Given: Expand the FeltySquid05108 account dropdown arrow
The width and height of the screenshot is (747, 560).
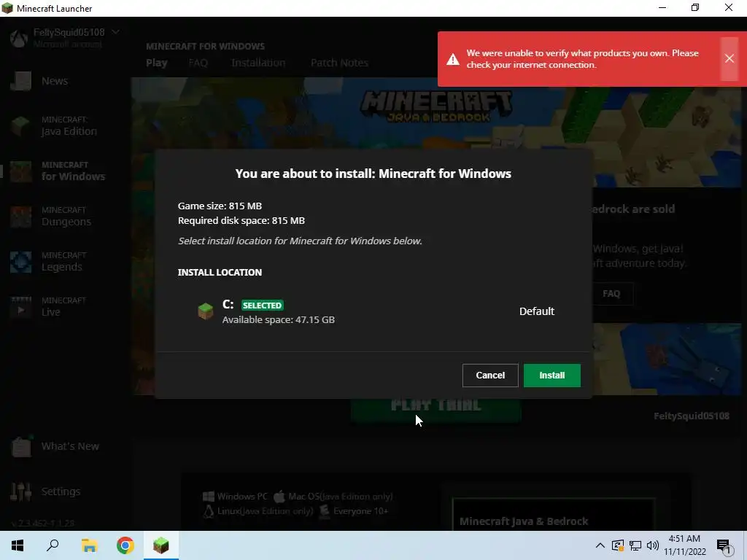Looking at the screenshot, I should [115, 32].
